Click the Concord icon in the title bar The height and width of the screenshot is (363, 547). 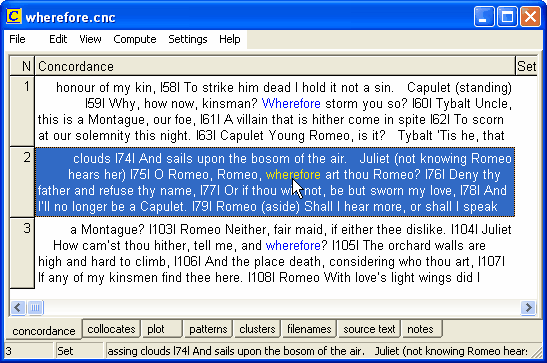click(x=14, y=16)
